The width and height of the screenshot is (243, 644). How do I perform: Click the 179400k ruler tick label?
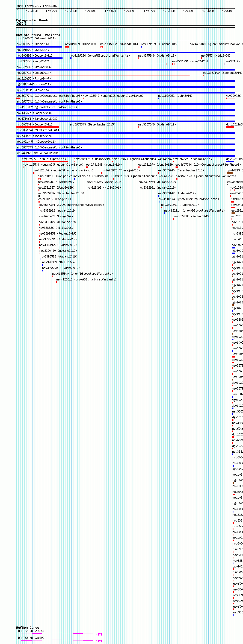click(208, 11)
